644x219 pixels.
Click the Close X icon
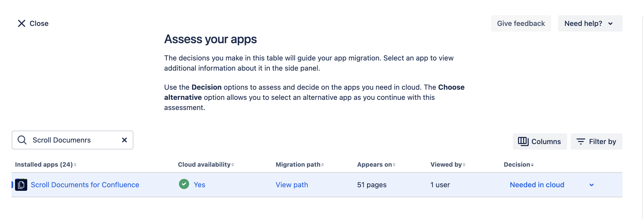22,23
